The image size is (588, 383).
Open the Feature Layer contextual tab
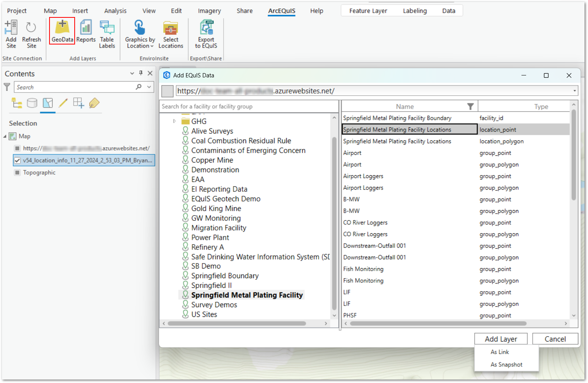368,11
